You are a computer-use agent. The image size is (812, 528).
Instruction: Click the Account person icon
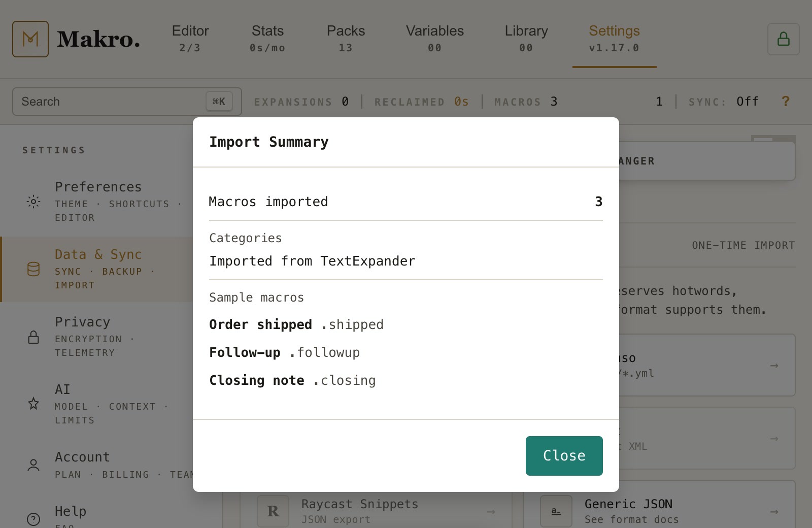pyautogui.click(x=33, y=465)
